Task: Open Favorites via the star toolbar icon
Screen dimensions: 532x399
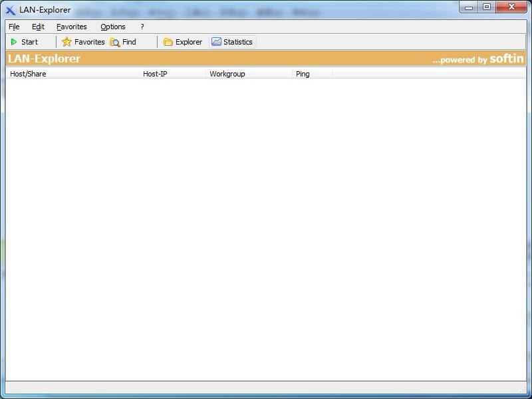Action: point(83,42)
